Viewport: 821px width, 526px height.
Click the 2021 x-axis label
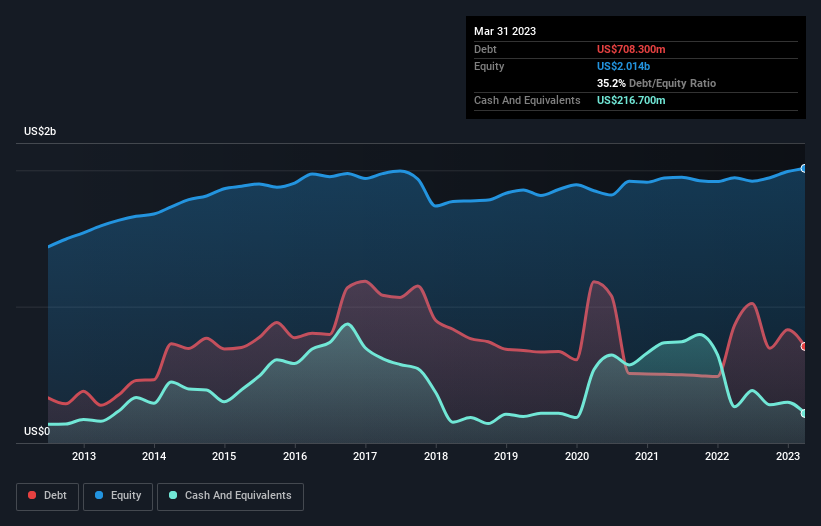647,456
